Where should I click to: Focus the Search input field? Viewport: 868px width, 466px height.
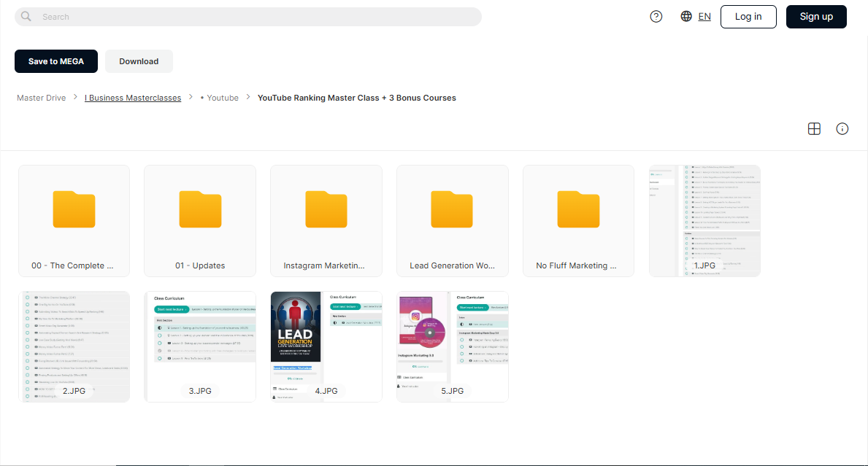tap(248, 17)
